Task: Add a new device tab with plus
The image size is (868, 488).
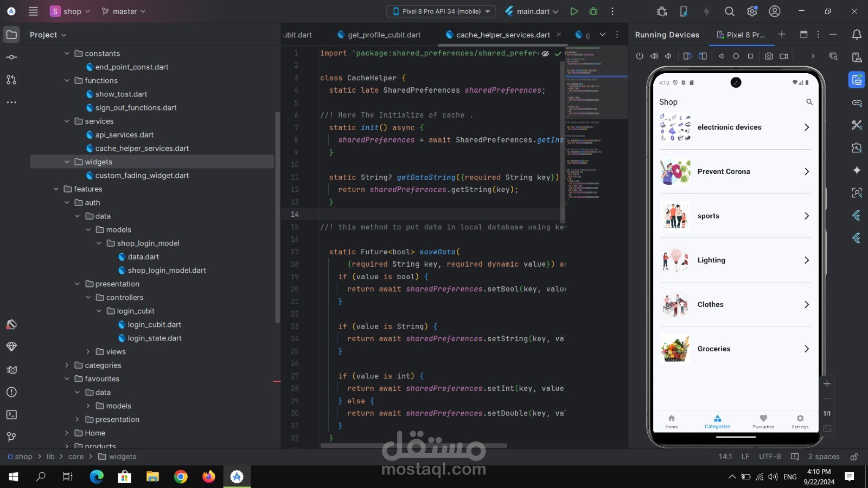Action: pos(782,34)
